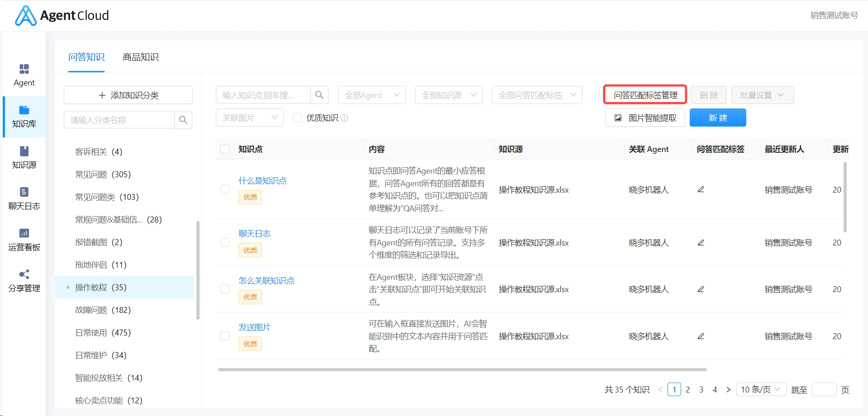The height and width of the screenshot is (416, 868).
Task: Go to page 1
Action: click(674, 389)
